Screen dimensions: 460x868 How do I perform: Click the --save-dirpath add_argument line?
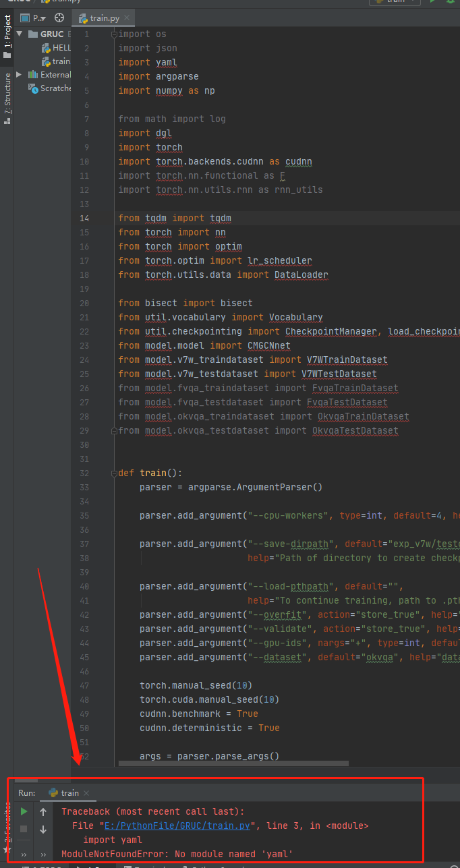point(299,544)
